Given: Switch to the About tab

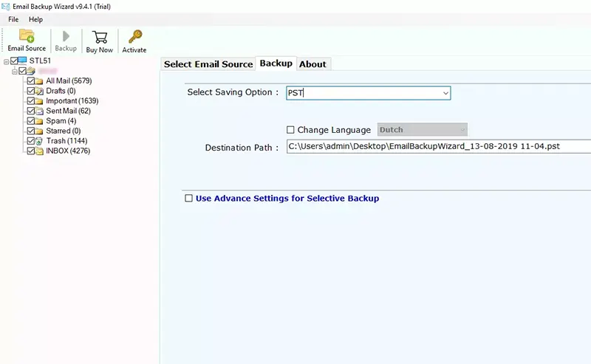Looking at the screenshot, I should coord(312,64).
